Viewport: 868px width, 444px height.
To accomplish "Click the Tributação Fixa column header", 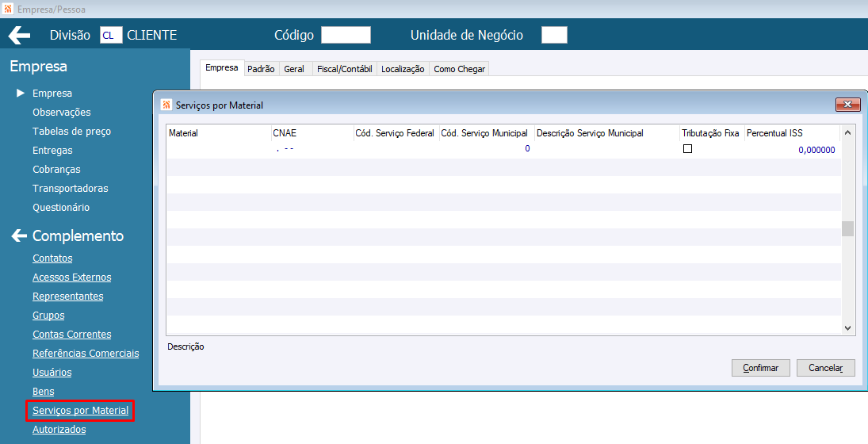I will (713, 133).
